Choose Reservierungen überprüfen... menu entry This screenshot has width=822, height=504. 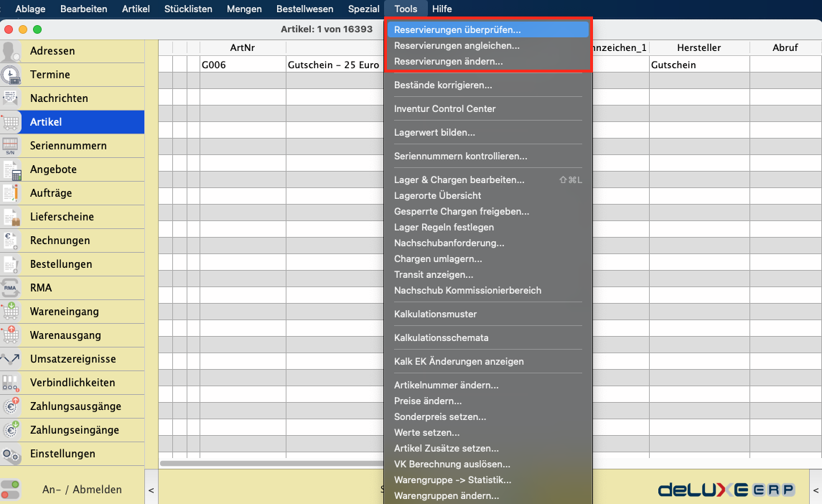(457, 30)
